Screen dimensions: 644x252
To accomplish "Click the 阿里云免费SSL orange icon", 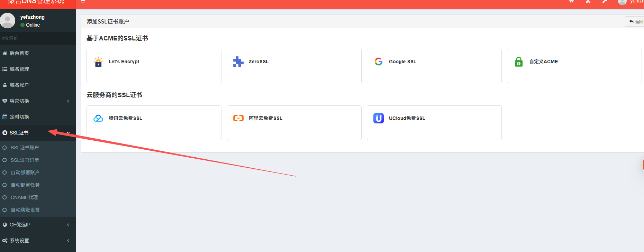I will click(x=238, y=118).
